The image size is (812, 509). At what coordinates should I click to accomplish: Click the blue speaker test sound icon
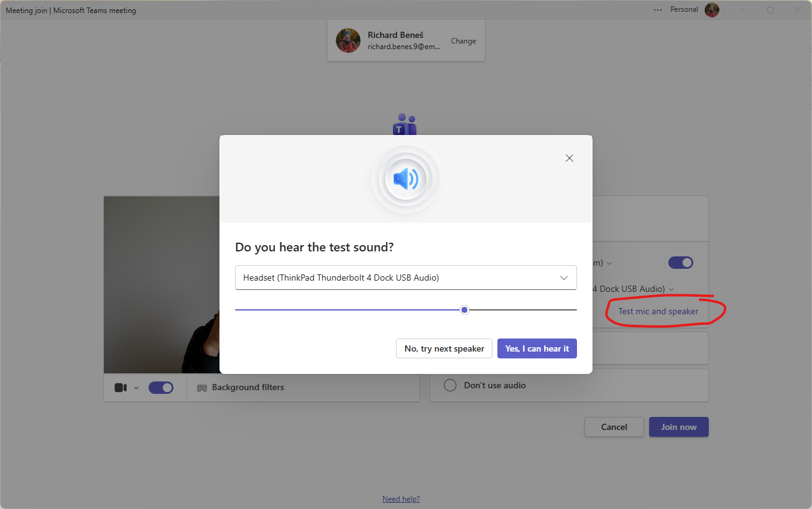click(x=405, y=179)
